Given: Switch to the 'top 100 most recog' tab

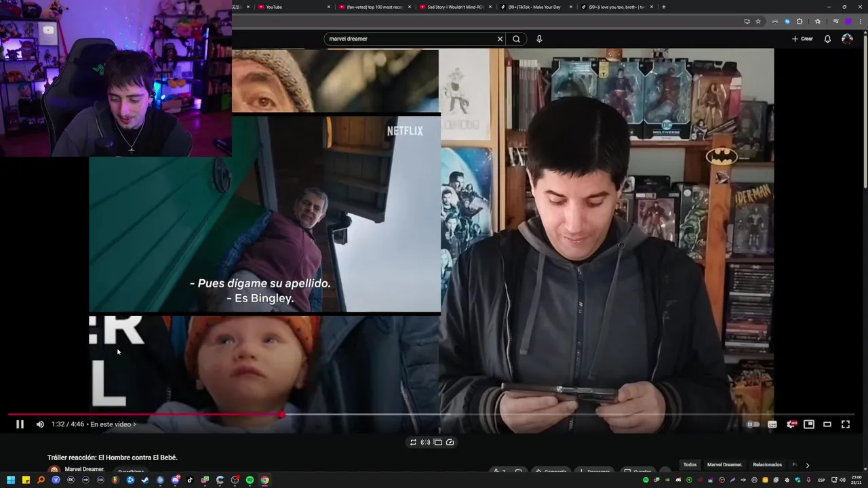Looking at the screenshot, I should point(376,7).
